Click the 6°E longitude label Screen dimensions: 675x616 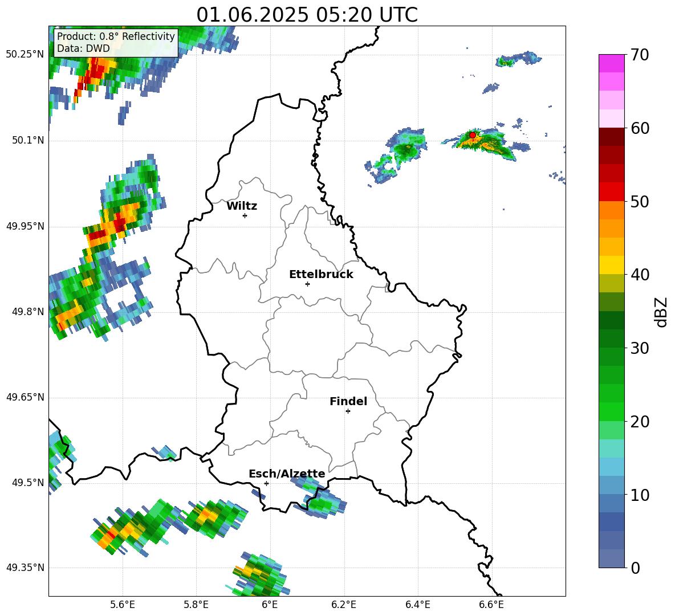tap(270, 605)
